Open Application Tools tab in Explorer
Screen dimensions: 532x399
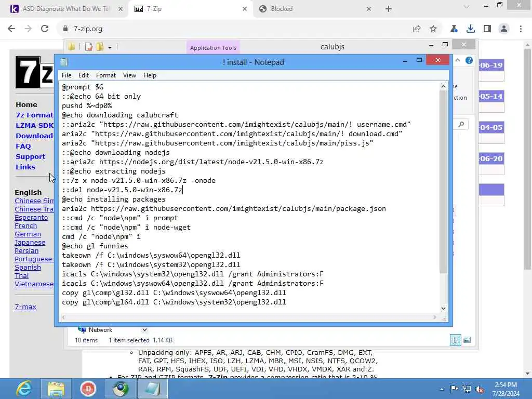click(213, 48)
